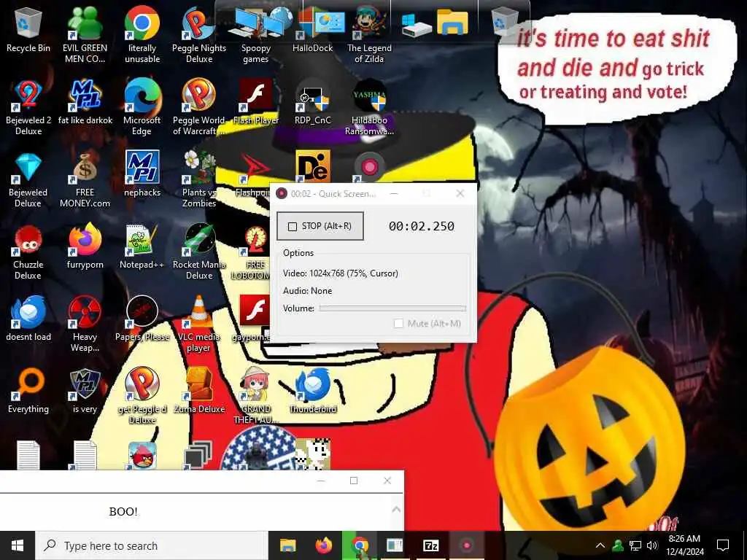Switch to screen recorder taskbar button

pos(466,545)
